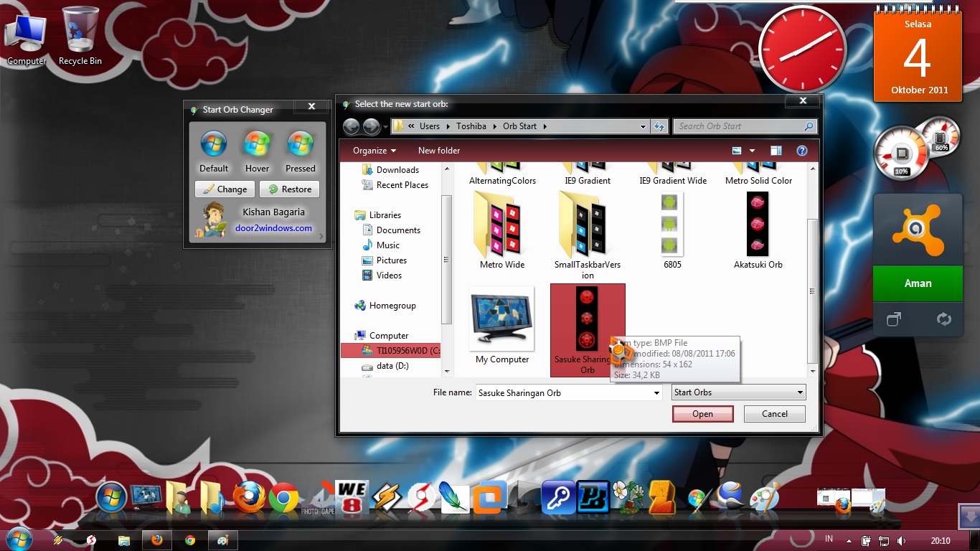The height and width of the screenshot is (551, 980).
Task: Open PhotoScape from the dock
Action: [x=319, y=499]
